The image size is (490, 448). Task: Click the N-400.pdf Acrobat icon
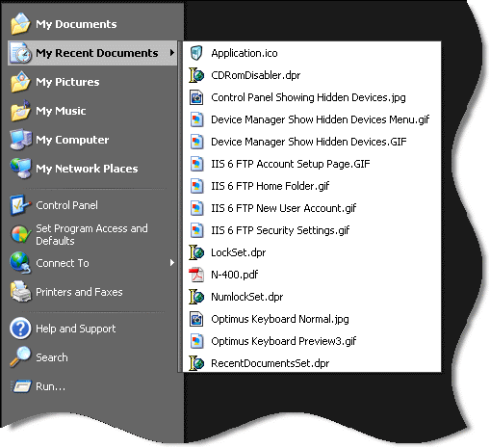tap(196, 275)
